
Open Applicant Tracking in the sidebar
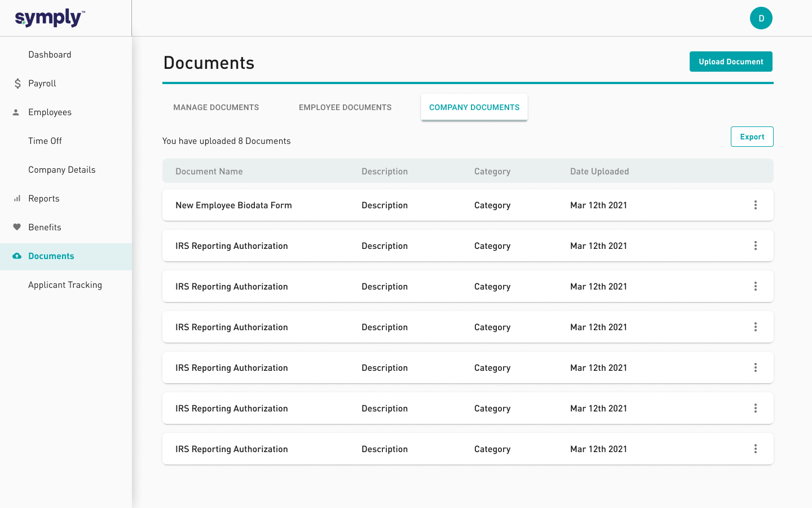tap(65, 285)
